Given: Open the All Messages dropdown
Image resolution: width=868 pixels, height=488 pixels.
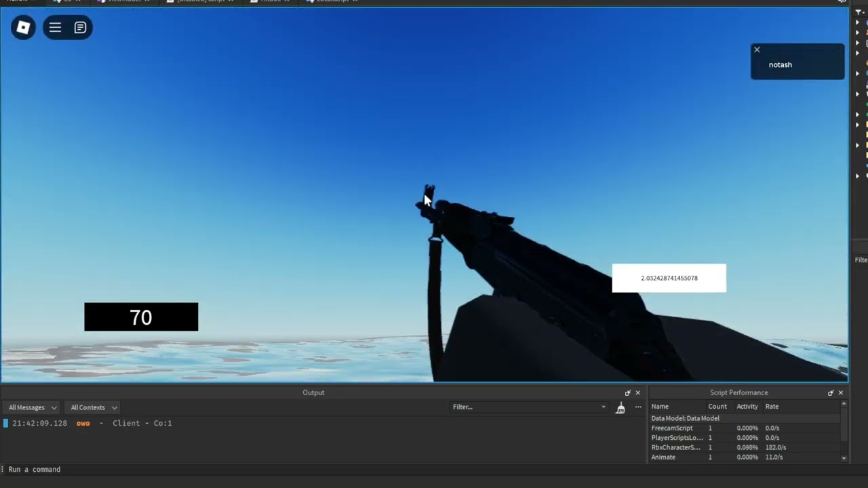Looking at the screenshot, I should 33,407.
